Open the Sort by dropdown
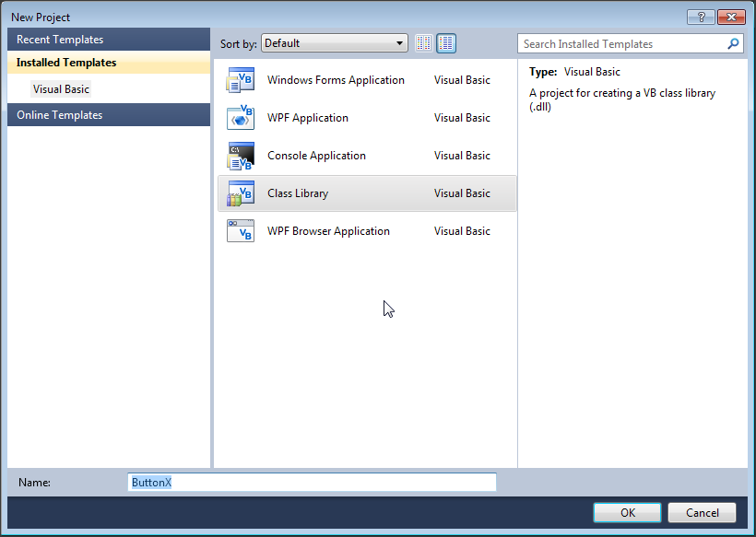This screenshot has height=537, width=756. click(x=334, y=42)
